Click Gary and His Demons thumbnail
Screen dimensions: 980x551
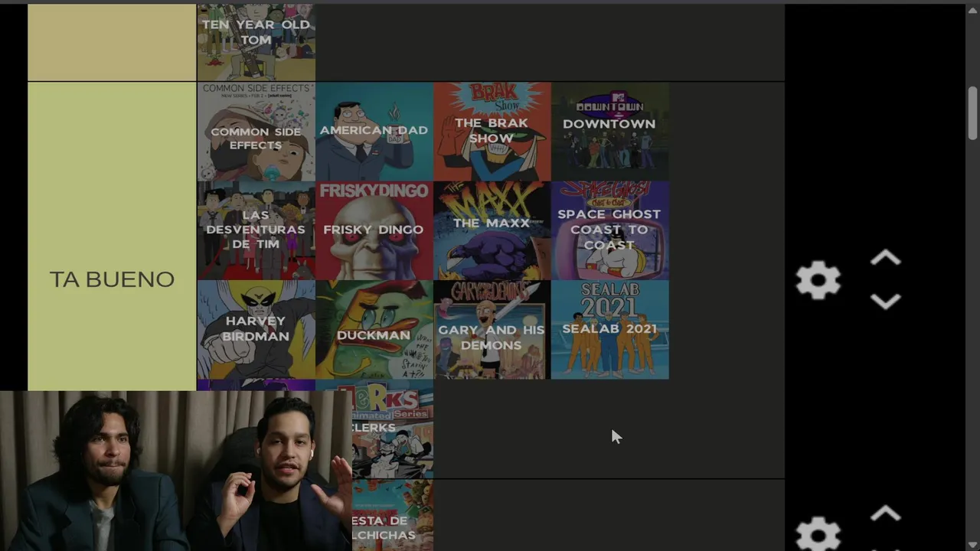click(492, 330)
